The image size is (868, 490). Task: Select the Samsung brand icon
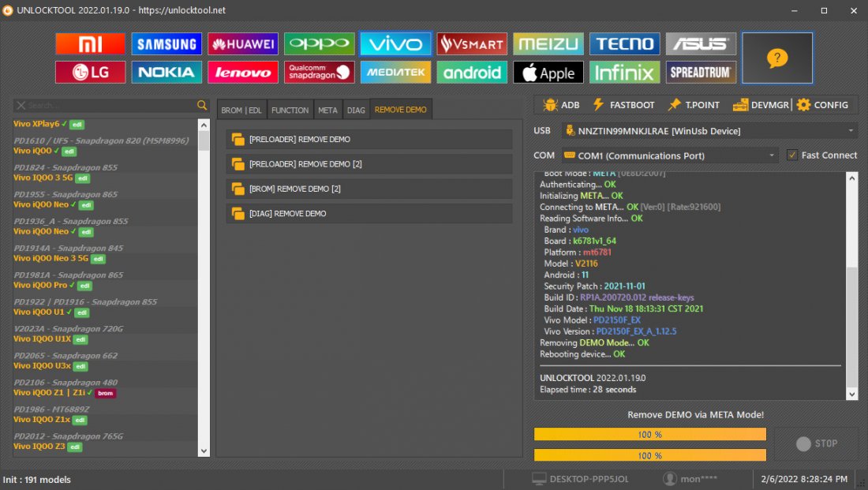click(x=166, y=43)
